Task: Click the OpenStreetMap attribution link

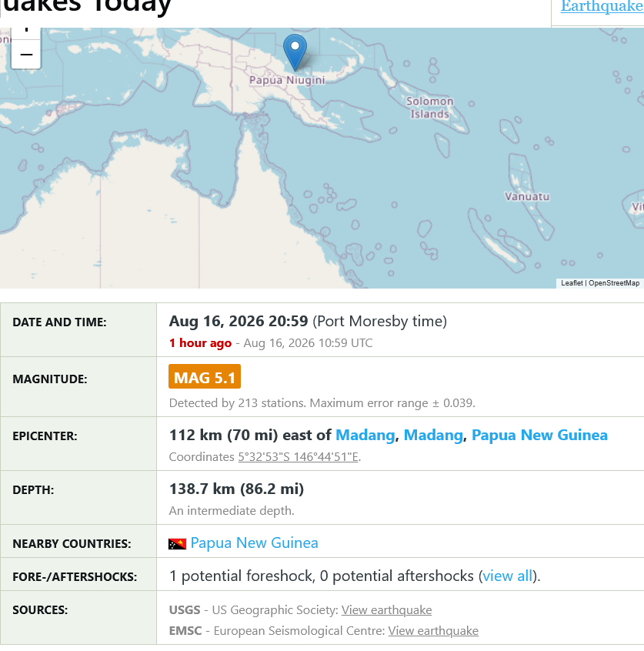Action: coord(614,283)
